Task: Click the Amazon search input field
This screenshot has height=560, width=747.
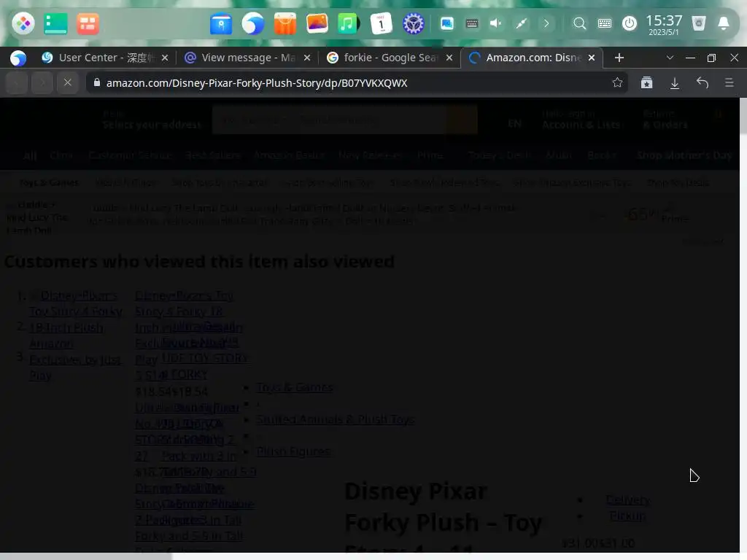Action: tap(330, 120)
